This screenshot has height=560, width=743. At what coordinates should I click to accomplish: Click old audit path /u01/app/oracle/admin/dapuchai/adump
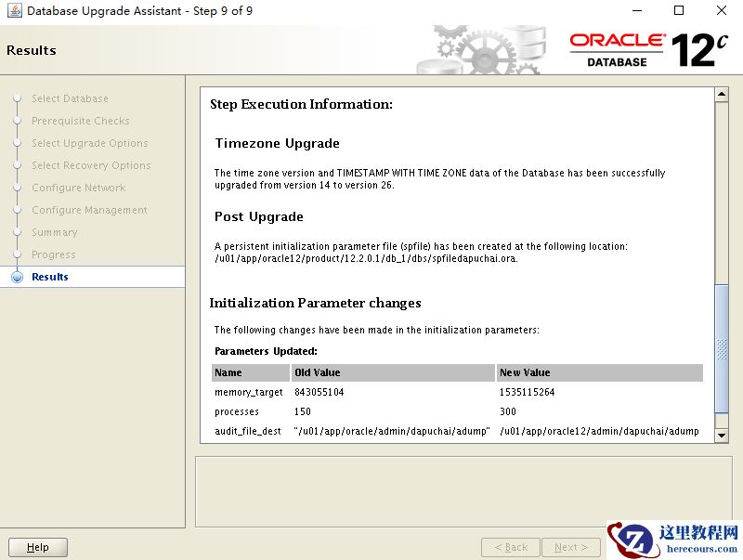tap(391, 431)
